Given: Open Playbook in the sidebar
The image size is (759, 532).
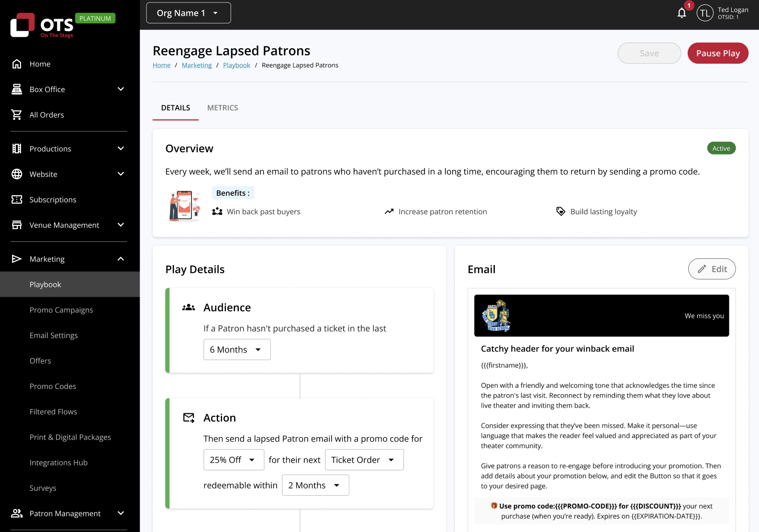Looking at the screenshot, I should [70, 284].
